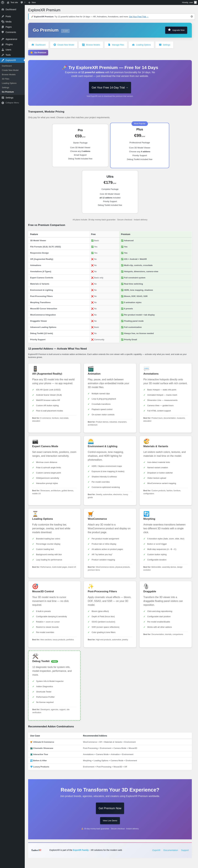The image size is (198, 868).
Task: Open the New content menu
Action: click(32, 2)
